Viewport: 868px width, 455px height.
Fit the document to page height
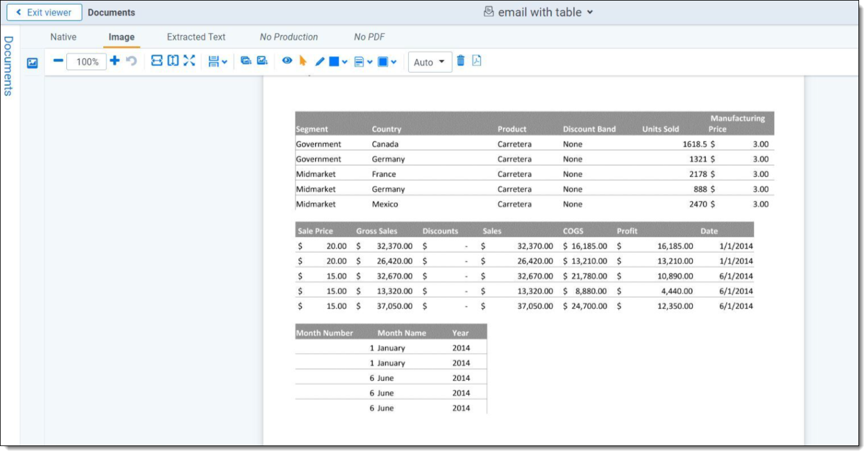(173, 61)
